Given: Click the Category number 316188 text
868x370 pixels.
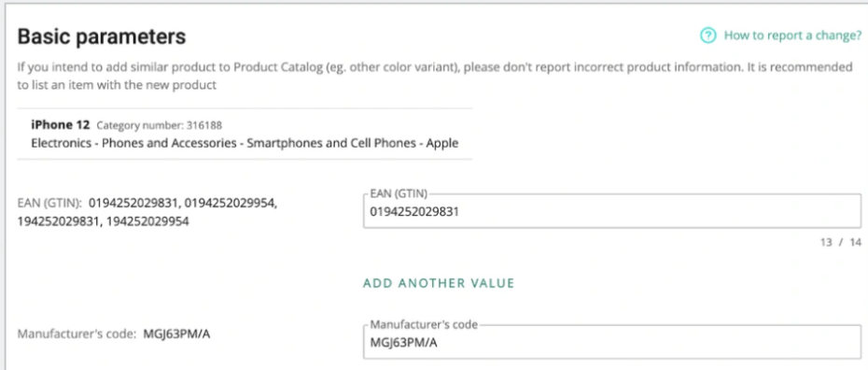Looking at the screenshot, I should (x=160, y=126).
